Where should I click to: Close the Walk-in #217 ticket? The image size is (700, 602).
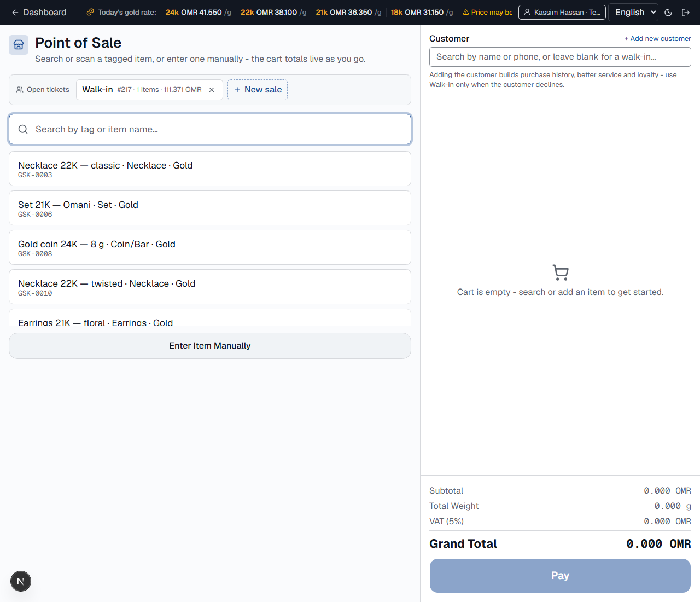(212, 90)
